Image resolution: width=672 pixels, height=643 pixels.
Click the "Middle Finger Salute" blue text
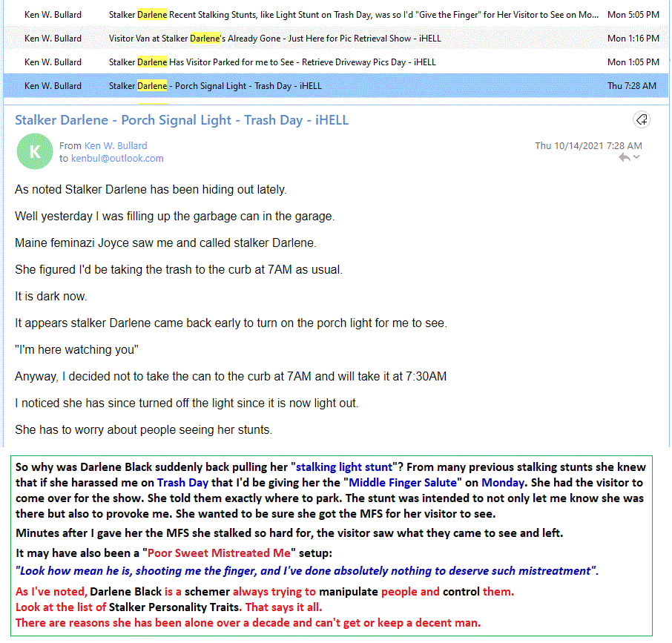pos(403,482)
